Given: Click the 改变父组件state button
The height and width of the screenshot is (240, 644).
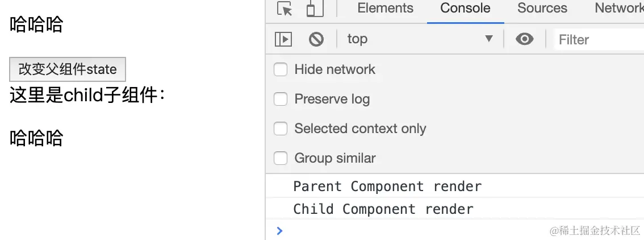Looking at the screenshot, I should point(68,69).
